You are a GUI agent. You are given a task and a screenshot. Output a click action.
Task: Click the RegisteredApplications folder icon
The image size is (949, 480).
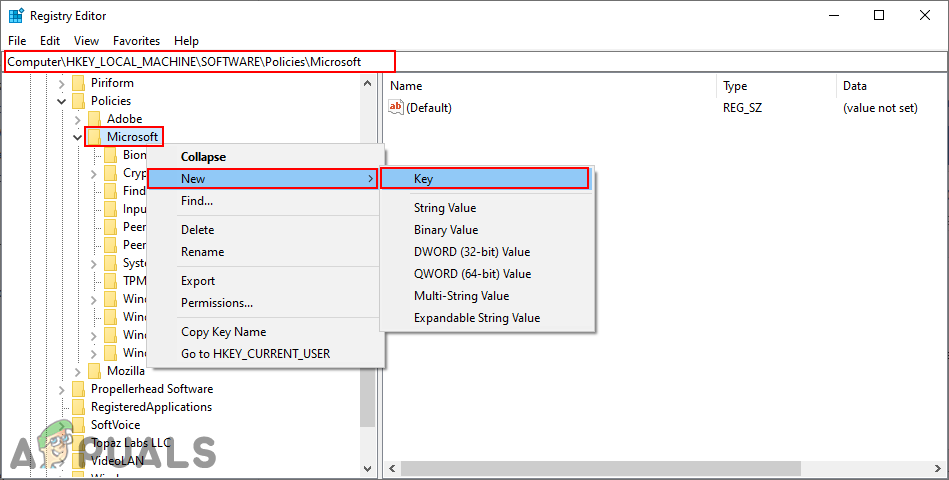(x=78, y=407)
